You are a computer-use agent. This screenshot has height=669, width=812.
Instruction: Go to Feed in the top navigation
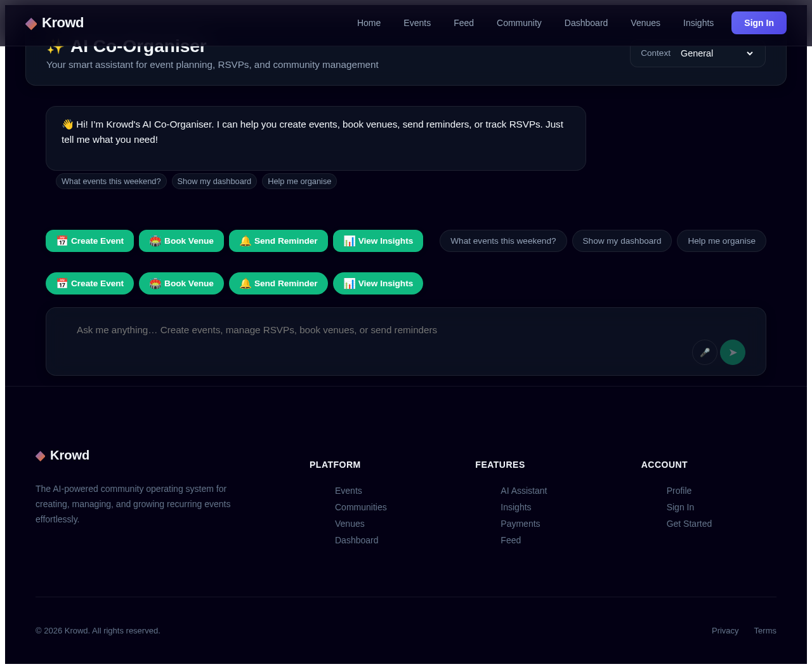(464, 23)
